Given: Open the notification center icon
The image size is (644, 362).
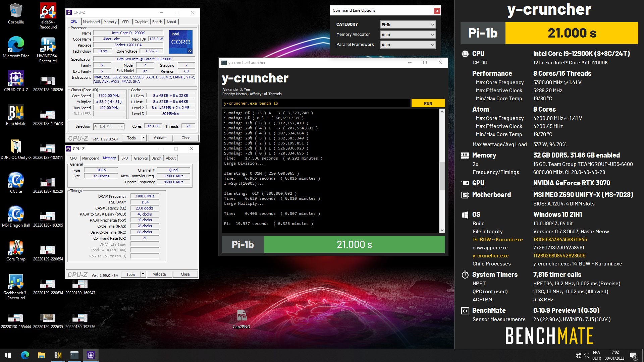Looking at the screenshot, I should coord(633,355).
